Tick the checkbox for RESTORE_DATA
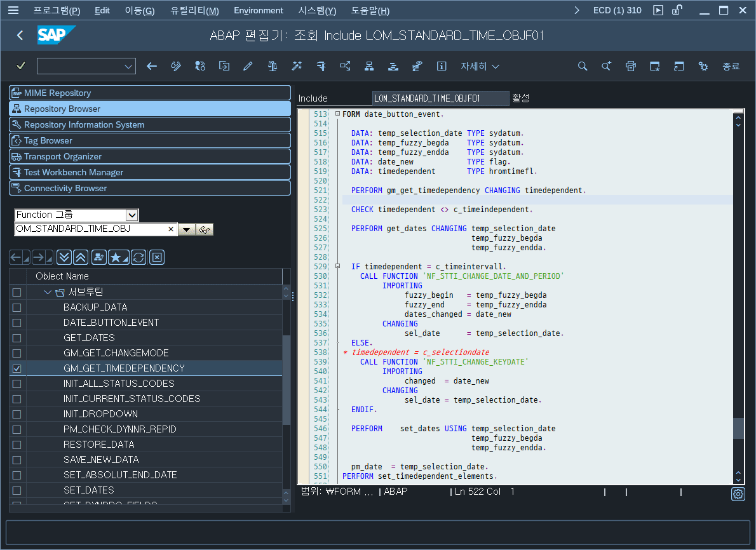Viewport: 756px width, 550px height. pos(17,445)
